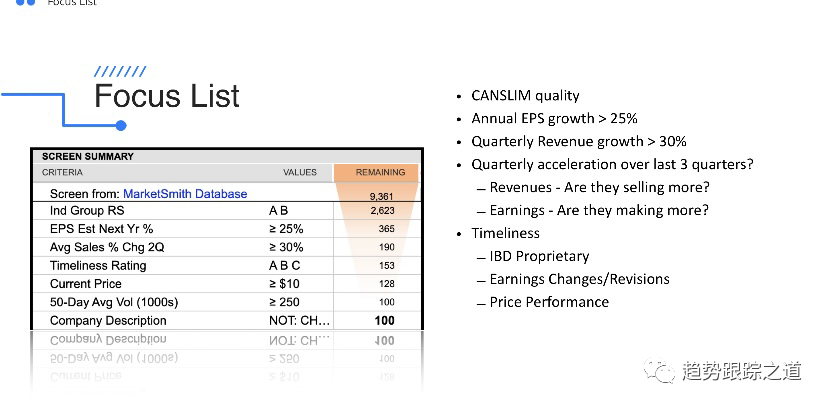This screenshot has height=407, width=828.
Task: Select the EPS Est Next Yr % row
Action: click(x=102, y=229)
